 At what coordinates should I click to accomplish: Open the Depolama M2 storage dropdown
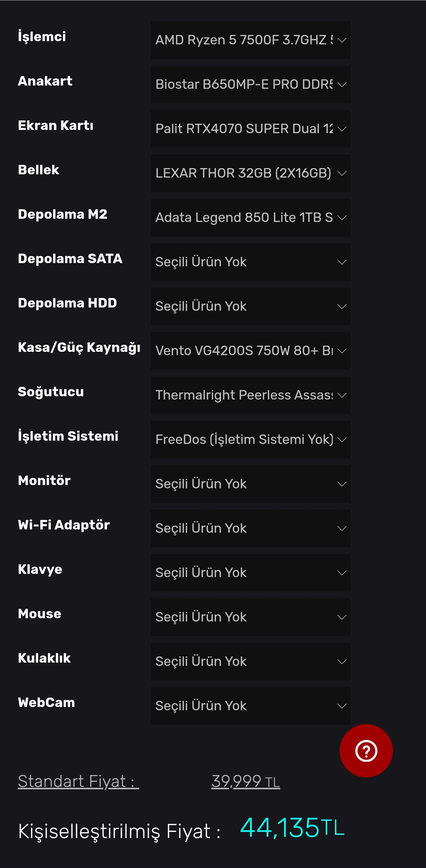250,218
